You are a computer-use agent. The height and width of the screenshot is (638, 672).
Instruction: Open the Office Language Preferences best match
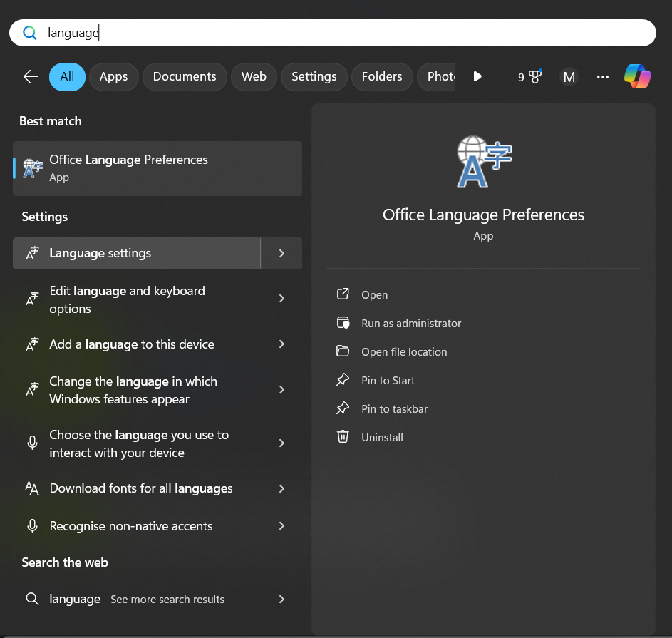click(x=157, y=168)
